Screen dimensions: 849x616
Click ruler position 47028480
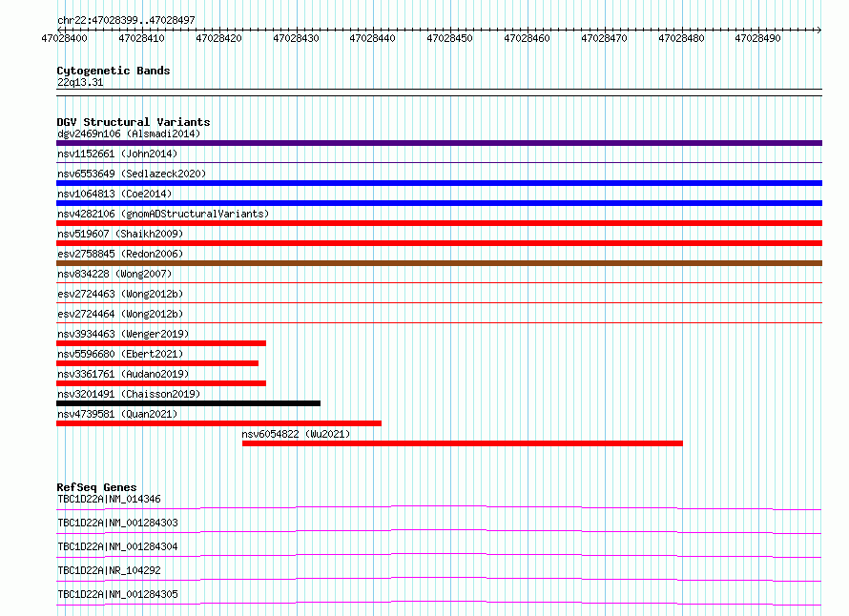(x=682, y=38)
